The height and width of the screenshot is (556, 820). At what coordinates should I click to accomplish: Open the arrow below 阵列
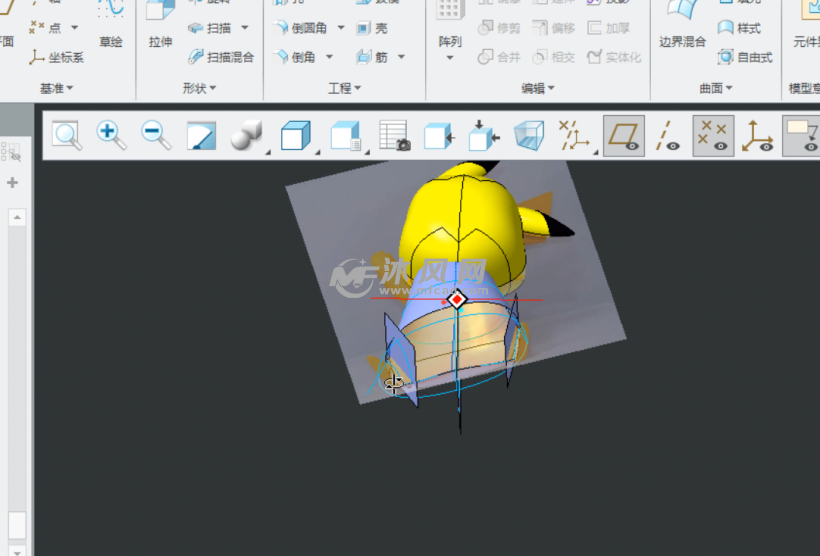(x=450, y=58)
